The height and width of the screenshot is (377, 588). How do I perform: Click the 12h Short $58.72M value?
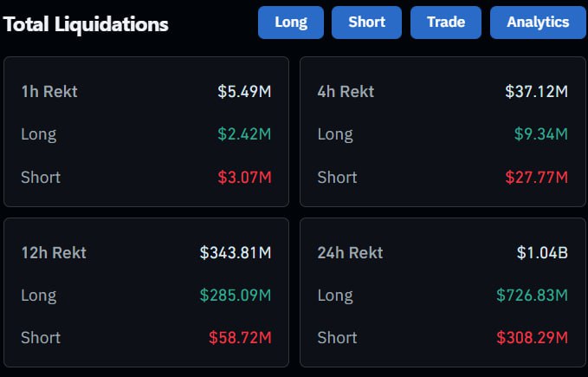coord(240,337)
